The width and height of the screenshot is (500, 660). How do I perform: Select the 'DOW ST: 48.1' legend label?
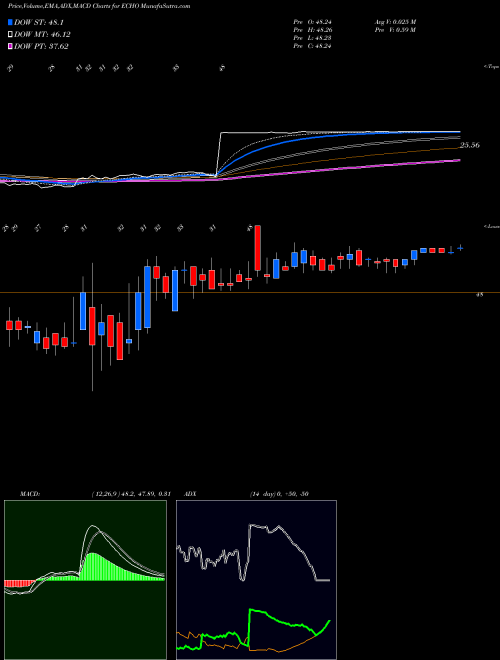(39, 23)
